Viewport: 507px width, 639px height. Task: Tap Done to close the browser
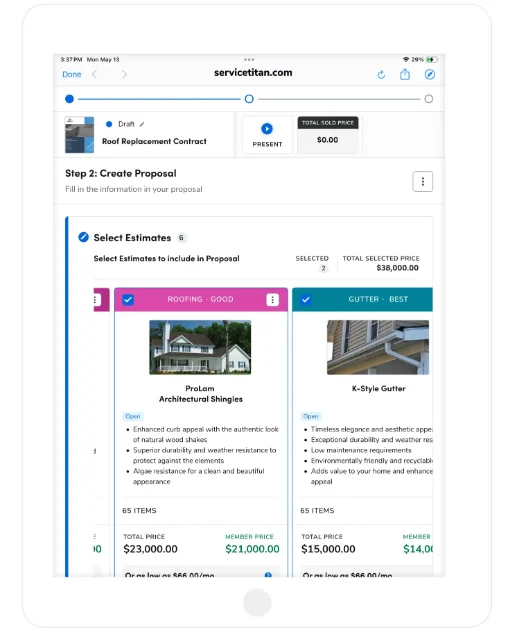(x=72, y=74)
